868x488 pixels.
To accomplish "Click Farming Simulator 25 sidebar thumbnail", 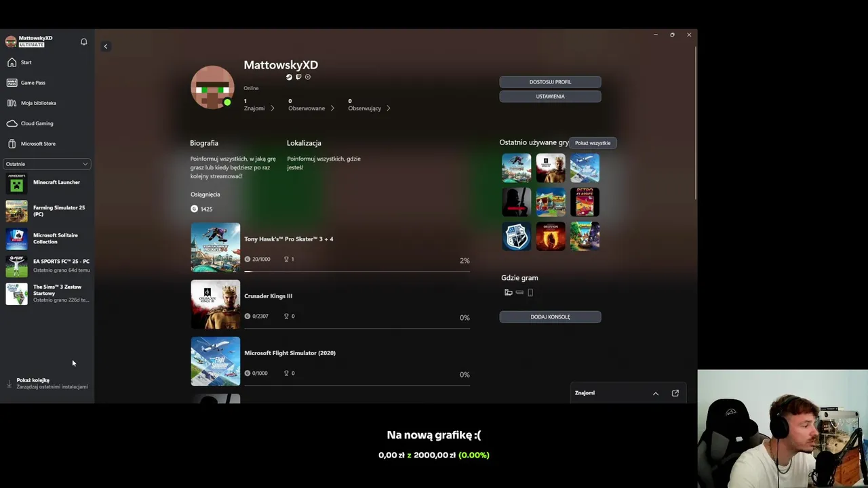I will coord(17,211).
